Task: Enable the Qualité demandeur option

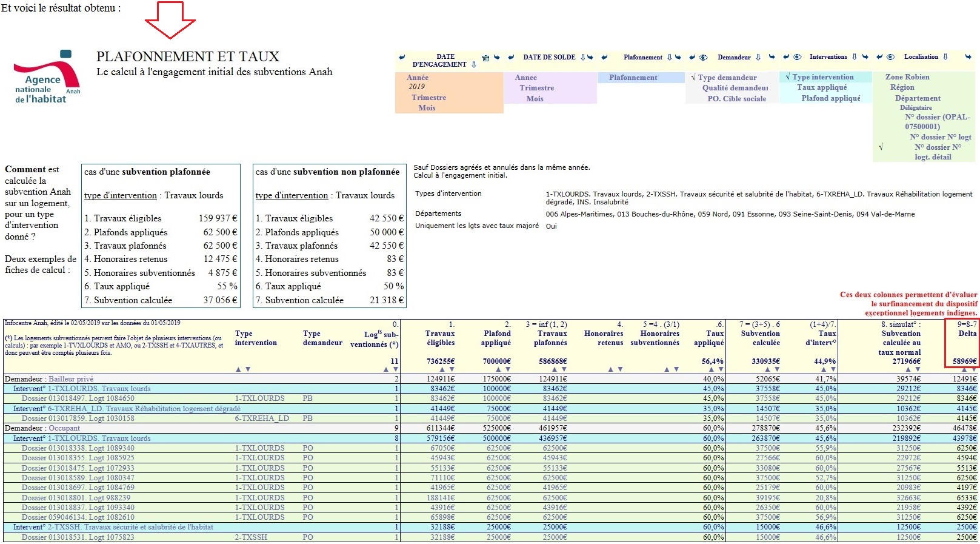Action: tap(735, 88)
